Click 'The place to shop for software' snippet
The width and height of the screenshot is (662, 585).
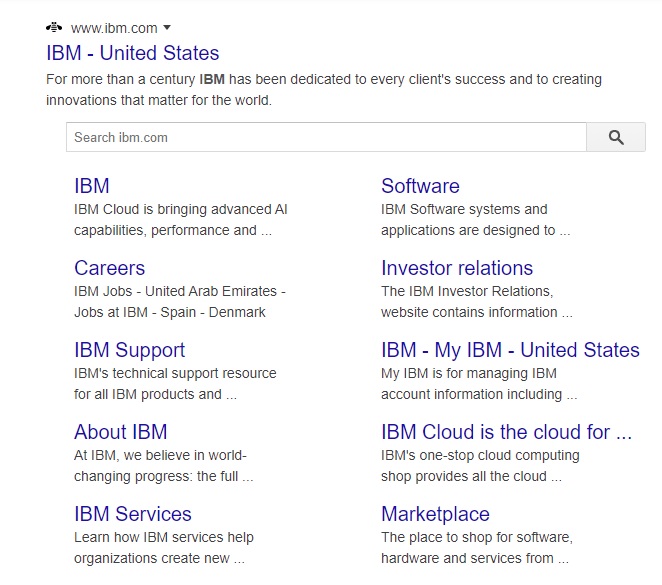pyautogui.click(x=477, y=547)
